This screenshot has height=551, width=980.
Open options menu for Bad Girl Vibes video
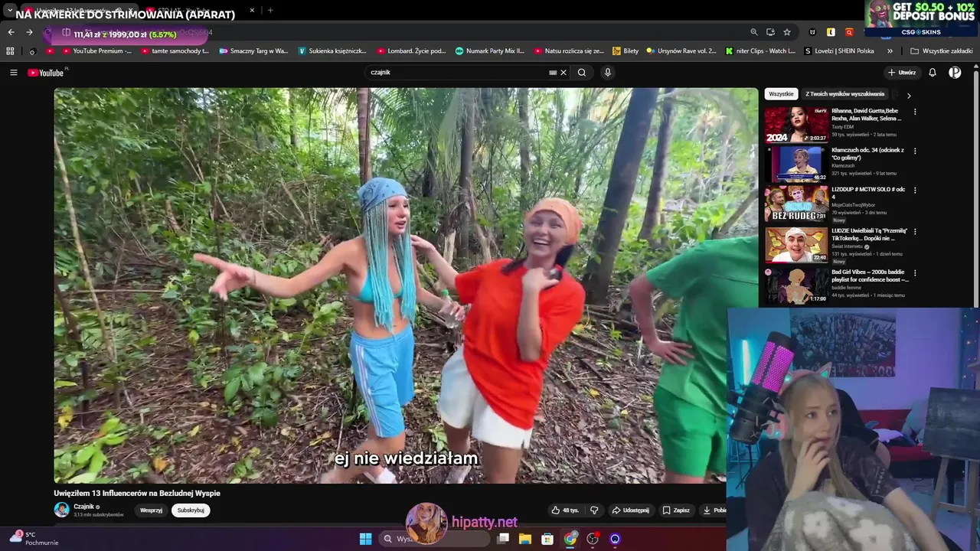tap(915, 272)
